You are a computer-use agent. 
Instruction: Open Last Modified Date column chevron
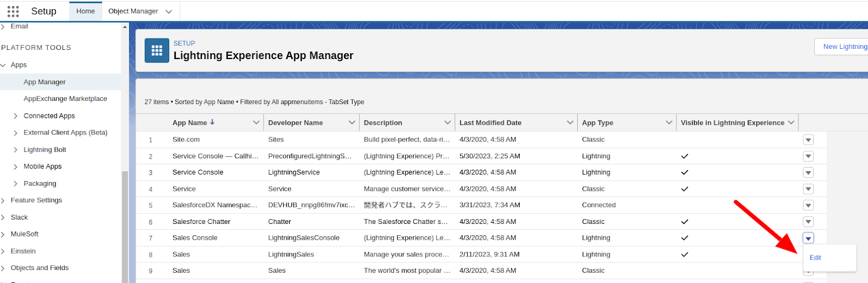click(570, 123)
